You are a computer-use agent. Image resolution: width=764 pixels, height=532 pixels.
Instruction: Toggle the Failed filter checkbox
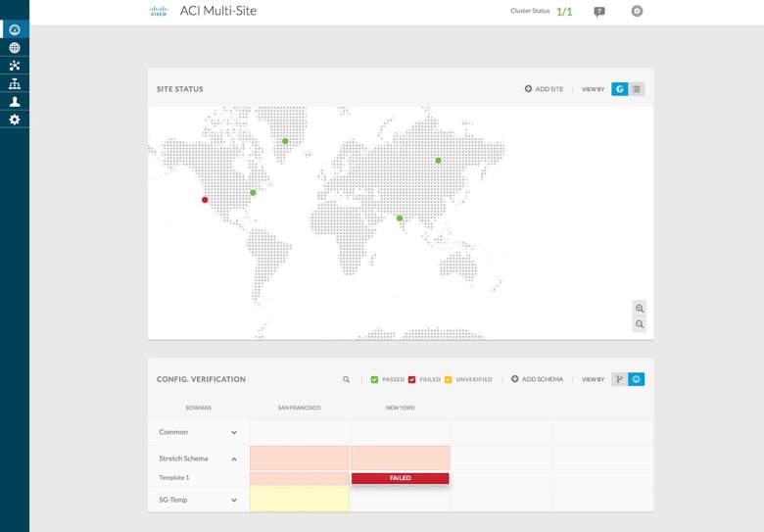[411, 379]
